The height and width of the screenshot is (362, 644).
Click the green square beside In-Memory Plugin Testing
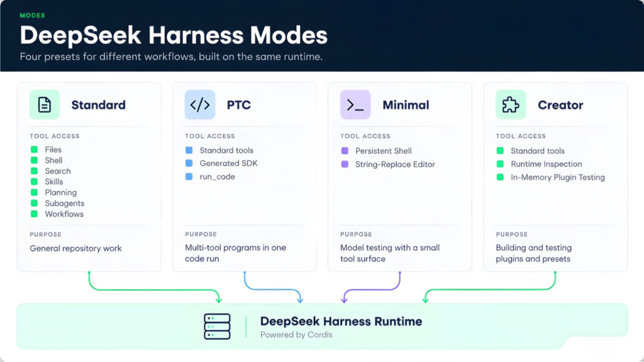(500, 177)
